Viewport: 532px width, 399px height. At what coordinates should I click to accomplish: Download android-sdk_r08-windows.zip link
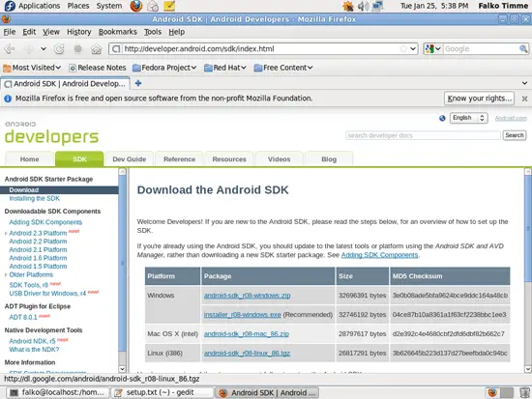tap(247, 296)
